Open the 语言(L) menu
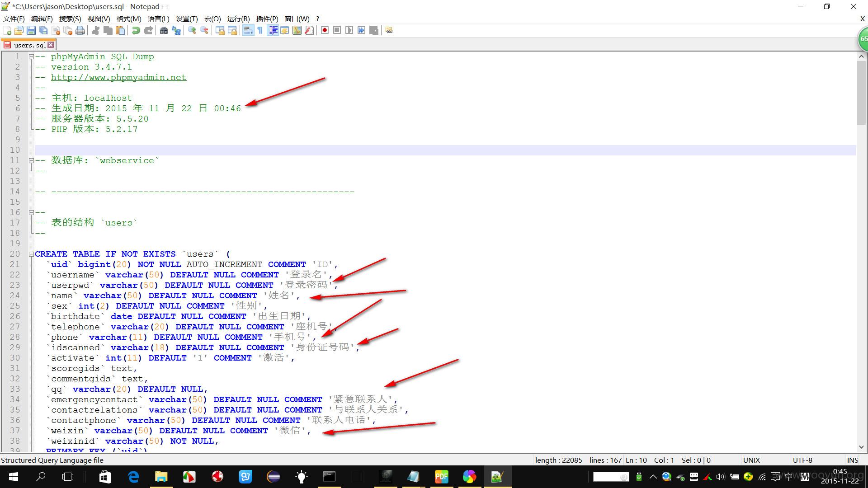868x488 pixels. (x=158, y=19)
